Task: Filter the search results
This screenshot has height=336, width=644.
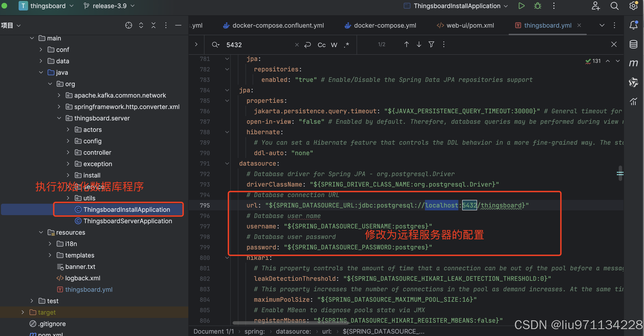Action: coord(431,44)
